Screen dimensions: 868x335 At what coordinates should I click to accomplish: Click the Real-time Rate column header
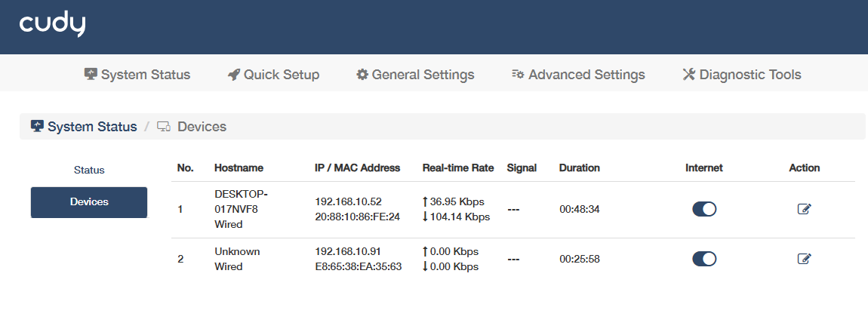pyautogui.click(x=457, y=167)
